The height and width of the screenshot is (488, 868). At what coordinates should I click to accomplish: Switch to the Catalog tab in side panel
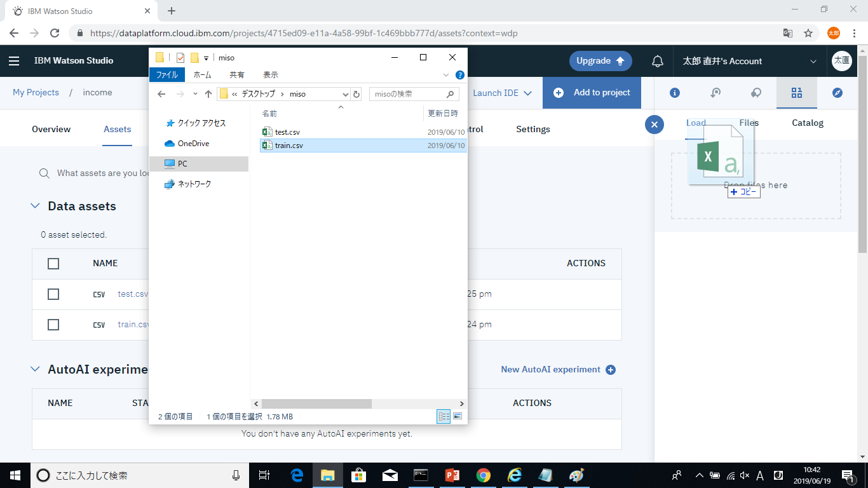pos(807,123)
